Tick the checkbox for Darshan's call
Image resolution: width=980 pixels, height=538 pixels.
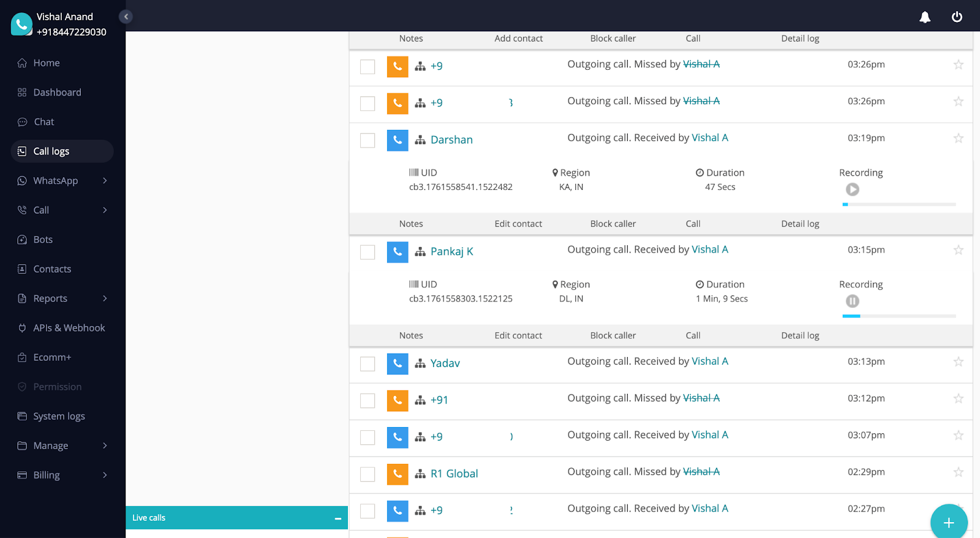(367, 140)
